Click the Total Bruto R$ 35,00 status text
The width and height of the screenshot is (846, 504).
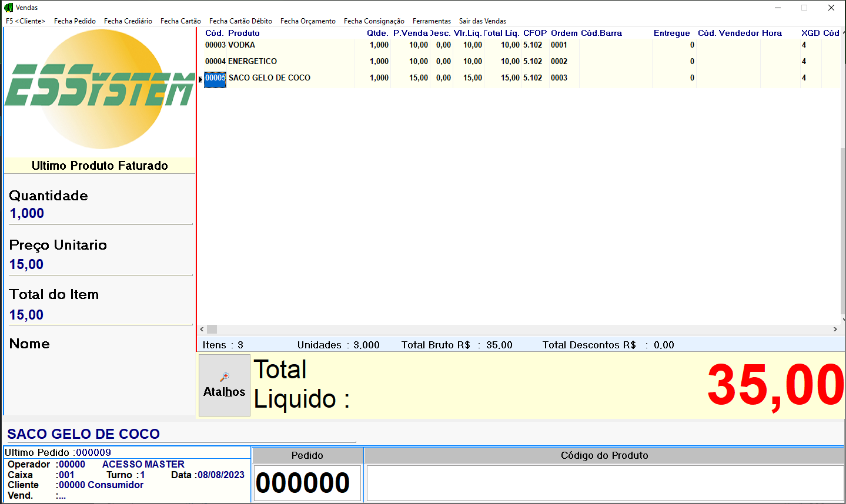tap(457, 345)
